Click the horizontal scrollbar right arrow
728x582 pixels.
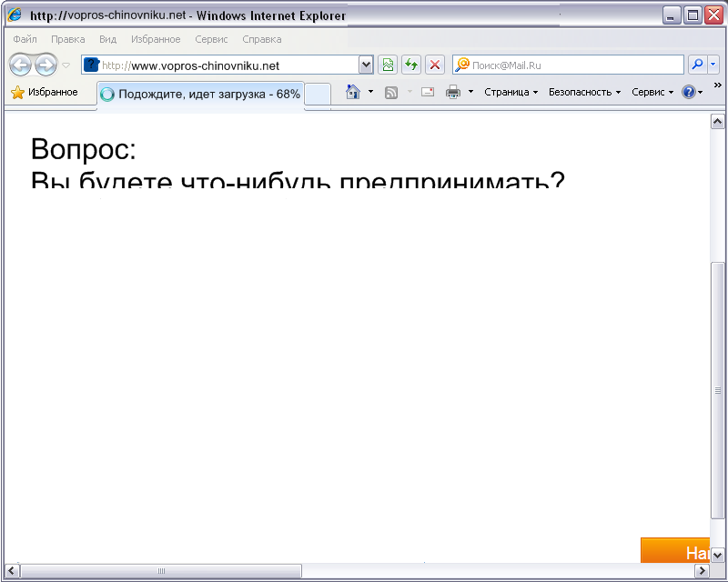click(x=702, y=570)
